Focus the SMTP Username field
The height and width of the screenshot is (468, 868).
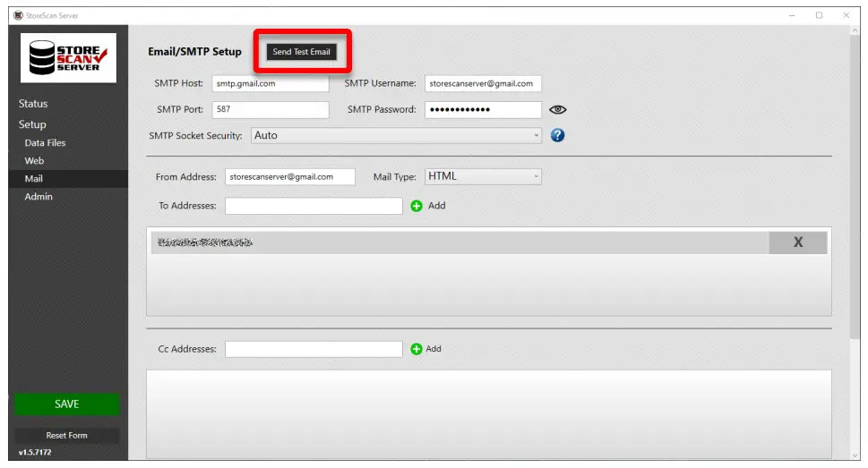point(484,83)
